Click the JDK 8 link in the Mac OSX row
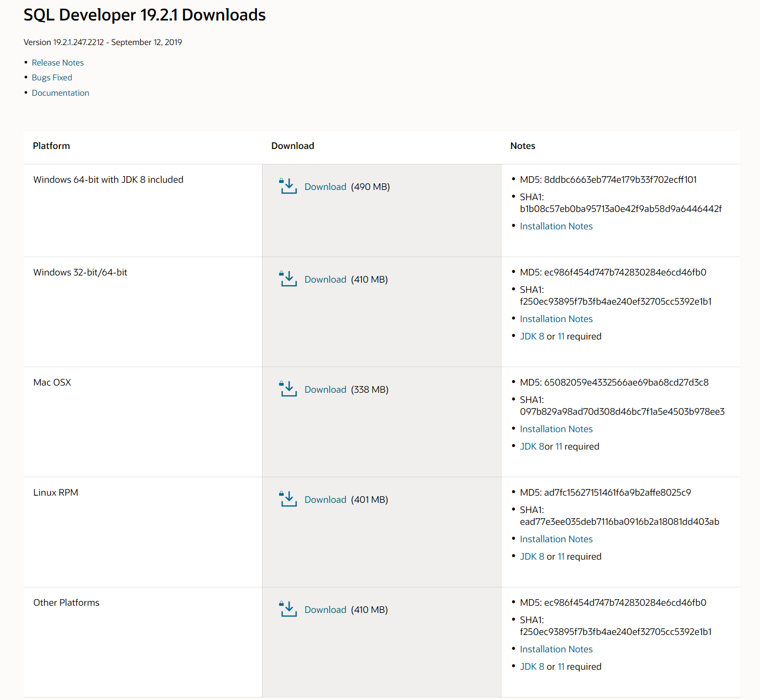This screenshot has width=760, height=700. [x=532, y=447]
